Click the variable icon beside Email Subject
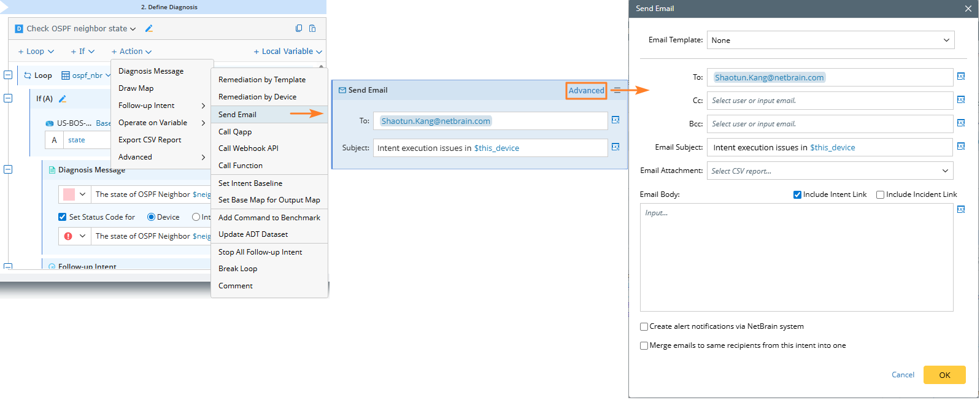The width and height of the screenshot is (980, 400). (x=961, y=147)
